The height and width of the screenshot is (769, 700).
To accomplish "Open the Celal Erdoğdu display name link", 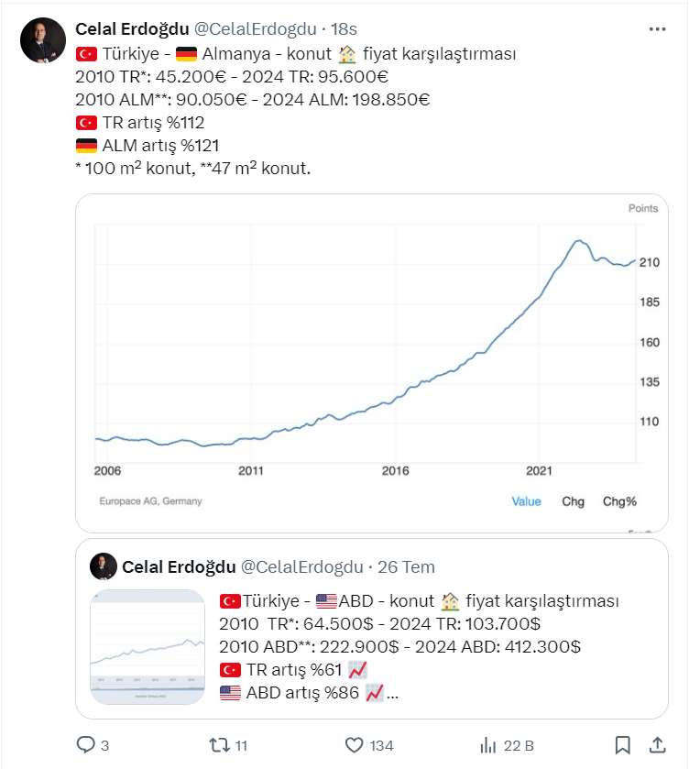I will click(132, 29).
